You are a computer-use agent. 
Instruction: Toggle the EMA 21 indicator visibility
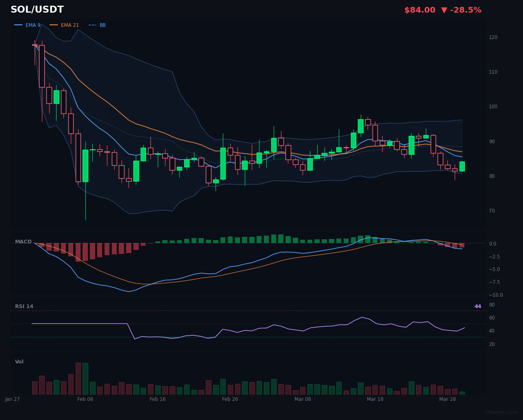pyautogui.click(x=70, y=25)
